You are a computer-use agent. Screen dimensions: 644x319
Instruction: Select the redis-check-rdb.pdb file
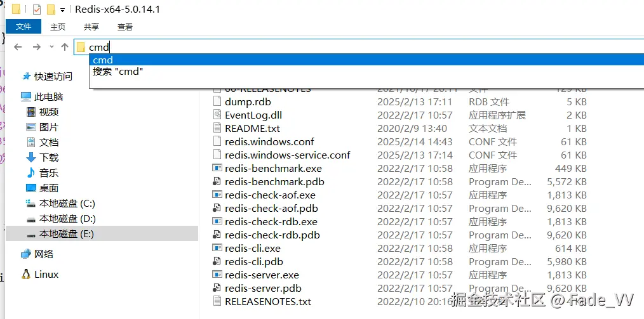272,235
